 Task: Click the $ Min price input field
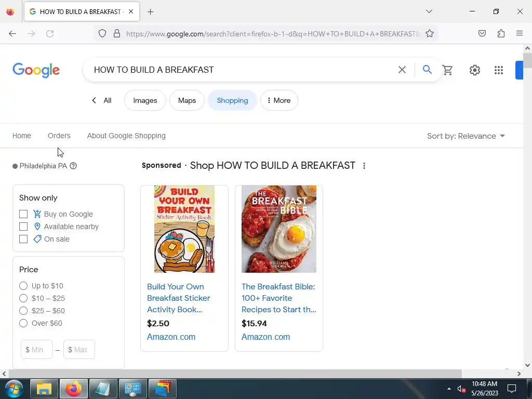pos(37,350)
